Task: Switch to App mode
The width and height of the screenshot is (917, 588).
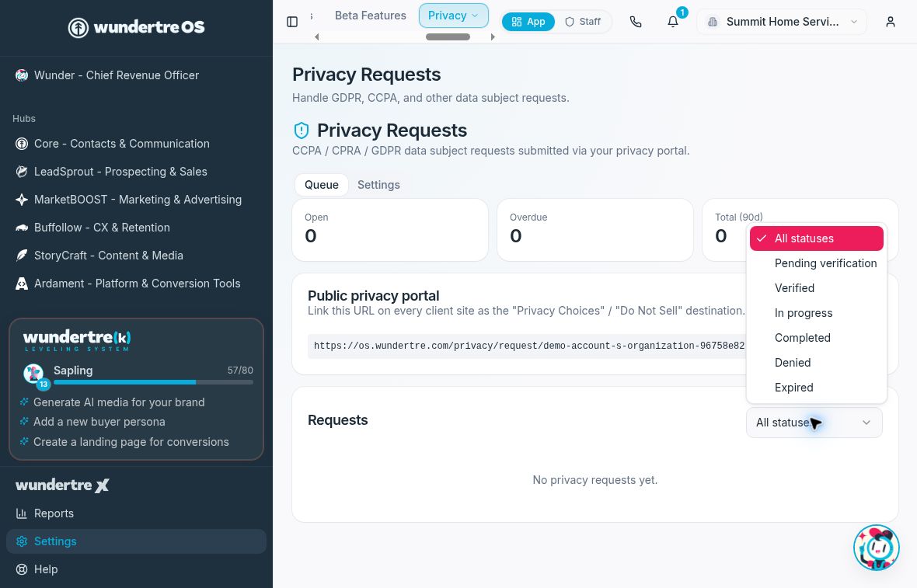Action: pyautogui.click(x=528, y=22)
